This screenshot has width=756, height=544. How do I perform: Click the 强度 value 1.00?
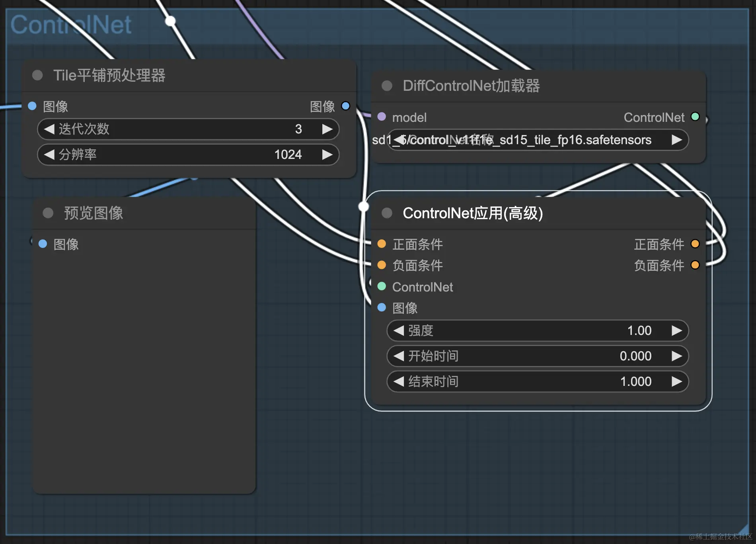[x=639, y=331]
